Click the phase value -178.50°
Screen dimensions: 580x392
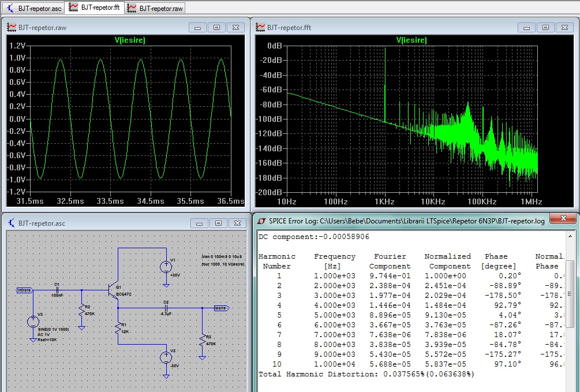503,296
